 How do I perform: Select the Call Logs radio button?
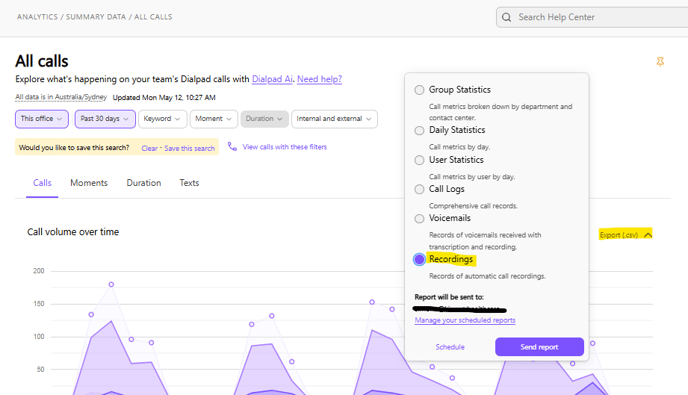[419, 189]
